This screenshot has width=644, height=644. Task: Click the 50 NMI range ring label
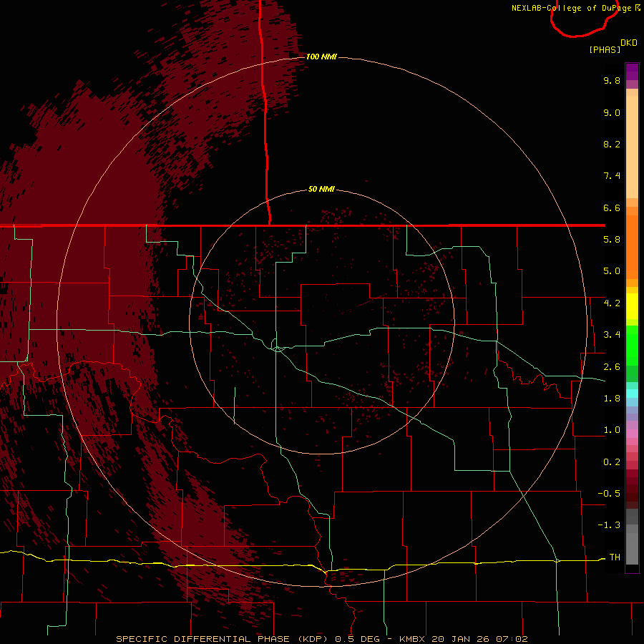[x=321, y=189]
